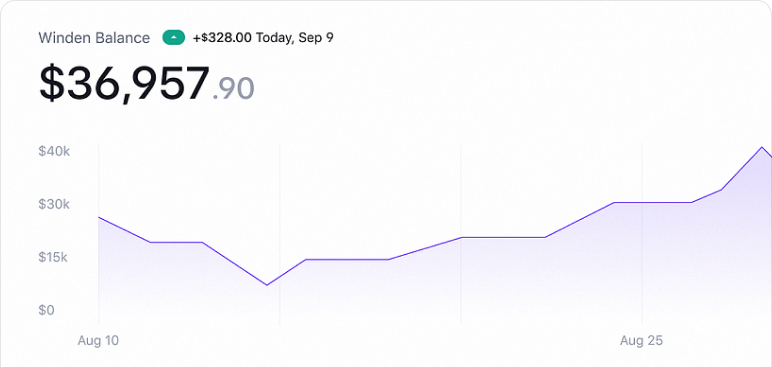
Task: Click the green upward trend badge
Action: (174, 38)
